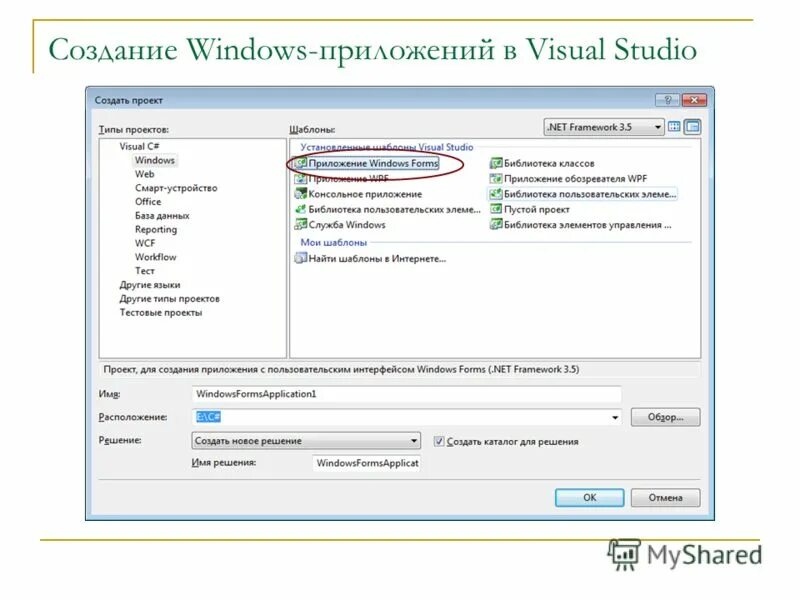Select the Приложение обозревателя WPF icon
This screenshot has width=800, height=600.
[x=496, y=179]
